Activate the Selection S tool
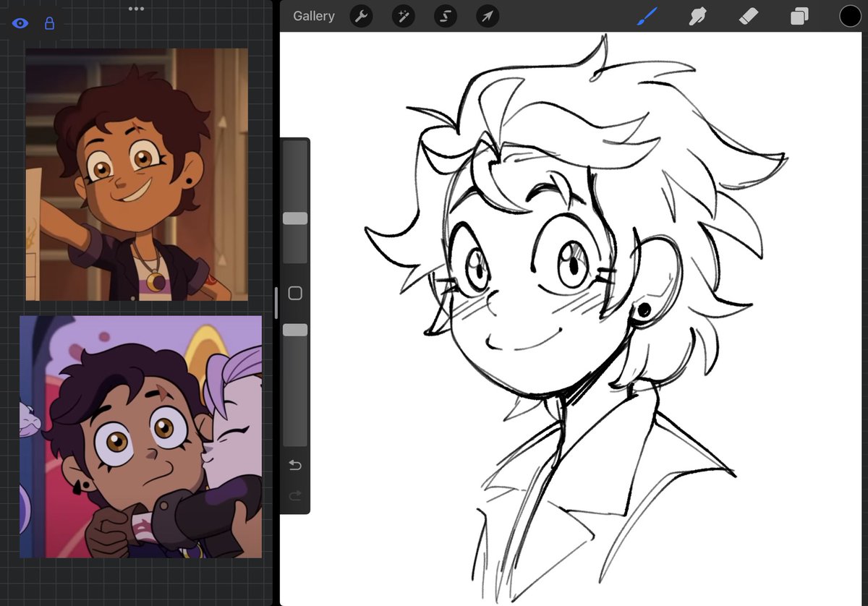The image size is (868, 606). [x=446, y=16]
